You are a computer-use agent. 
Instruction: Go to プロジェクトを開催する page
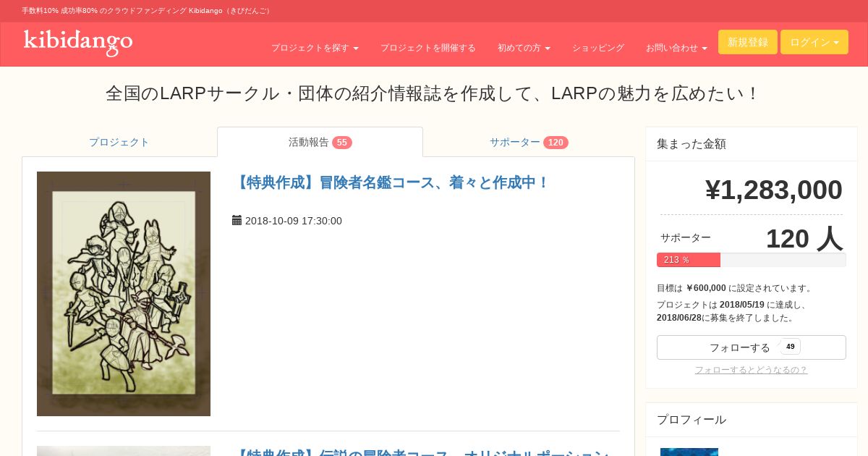[428, 48]
